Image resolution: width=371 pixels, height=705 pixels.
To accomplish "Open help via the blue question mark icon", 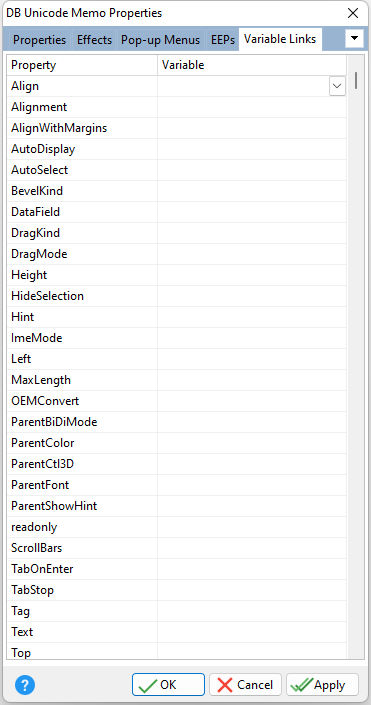I will pos(25,685).
